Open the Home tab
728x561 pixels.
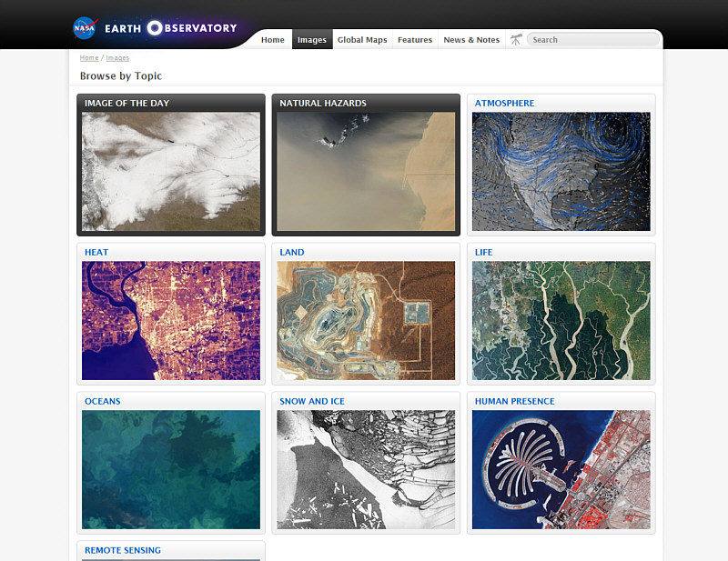[273, 40]
